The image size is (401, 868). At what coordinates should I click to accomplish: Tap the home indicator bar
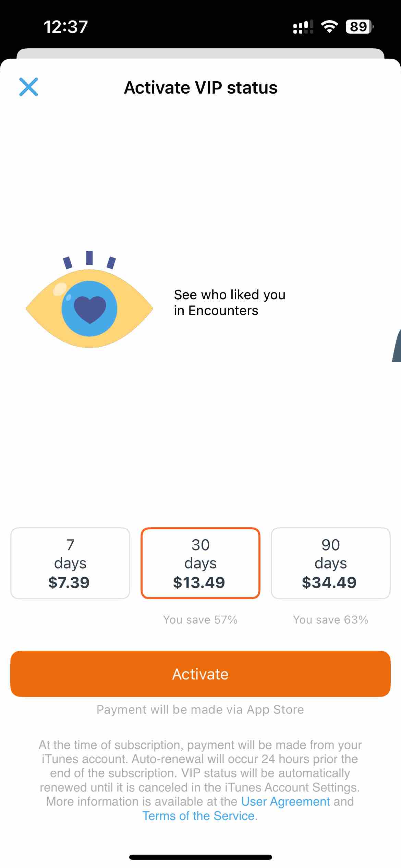pyautogui.click(x=200, y=857)
